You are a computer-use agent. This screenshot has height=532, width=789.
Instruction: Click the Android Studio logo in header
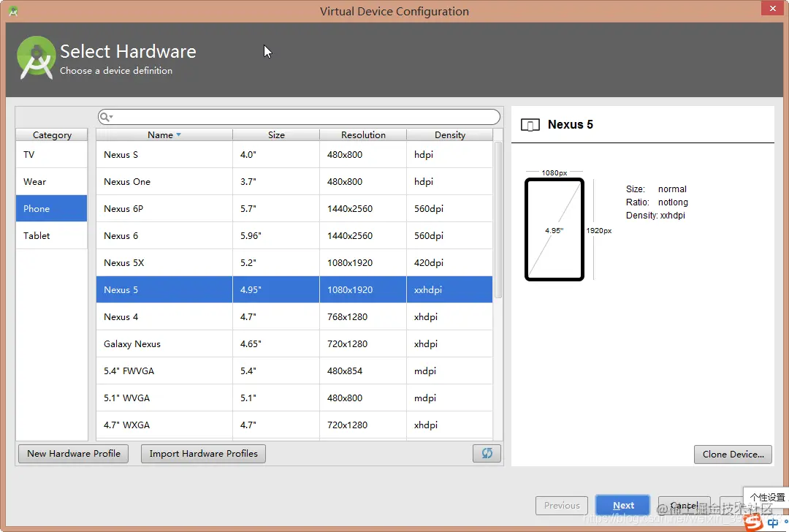point(36,58)
